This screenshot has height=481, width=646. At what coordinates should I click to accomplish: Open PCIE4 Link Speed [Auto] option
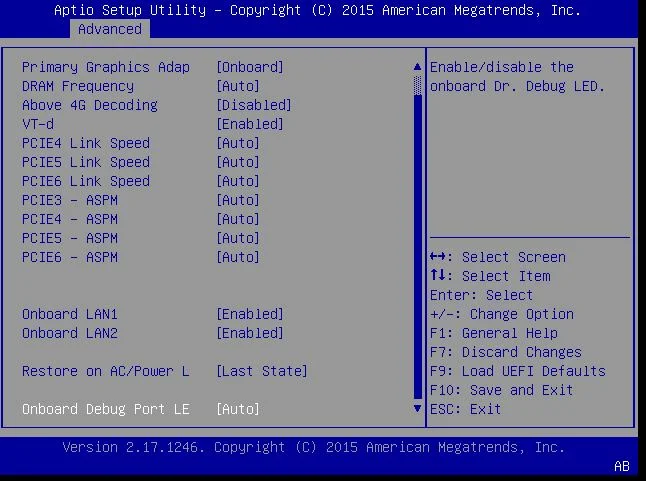click(x=238, y=143)
